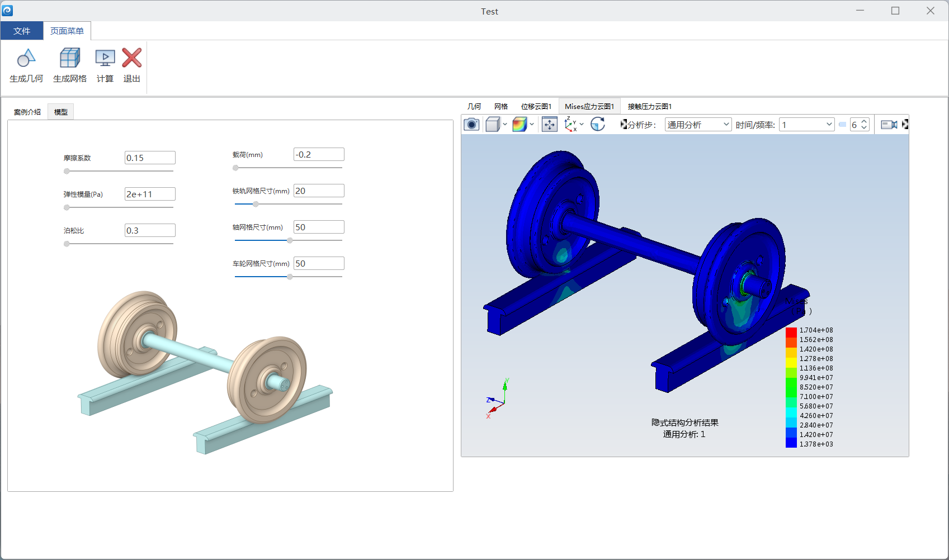Click the 载荷(mm) label

pos(247,155)
